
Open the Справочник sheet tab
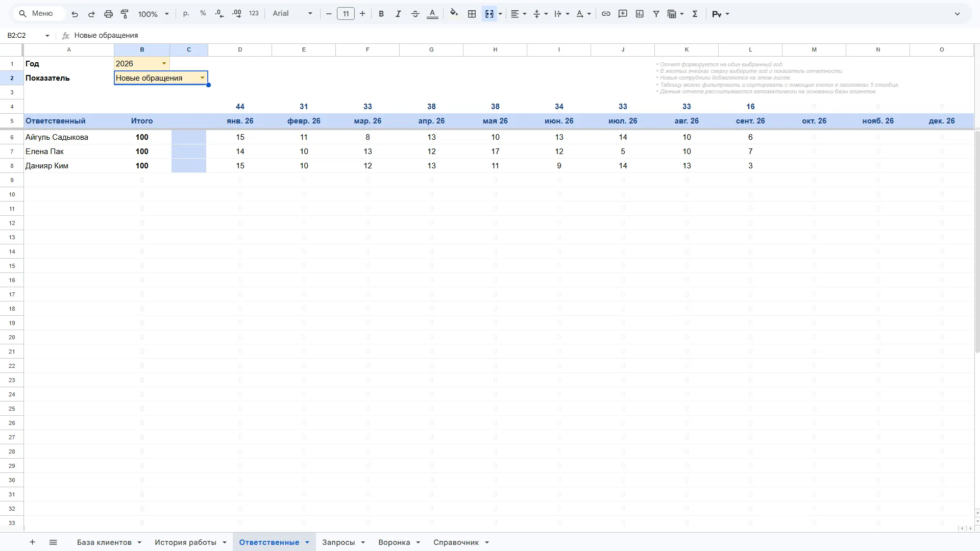coord(456,542)
